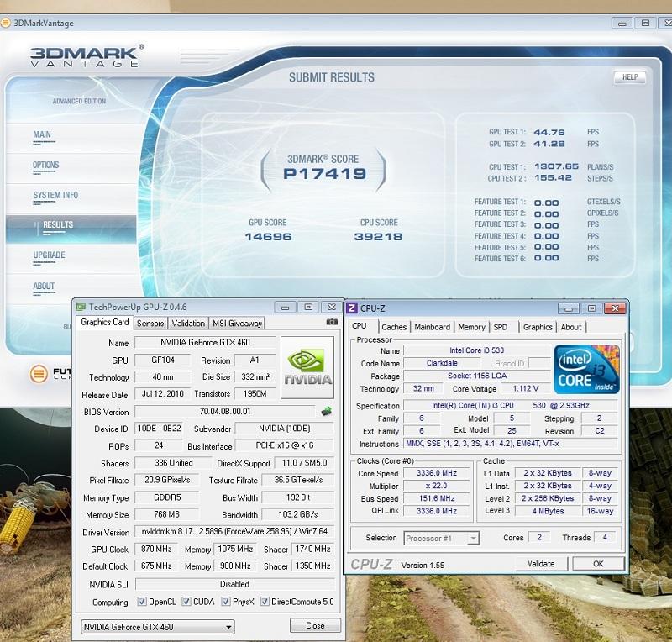The width and height of the screenshot is (672, 642).
Task: Click the Bandwidth value 103.2 GB/s
Action: pyautogui.click(x=298, y=514)
